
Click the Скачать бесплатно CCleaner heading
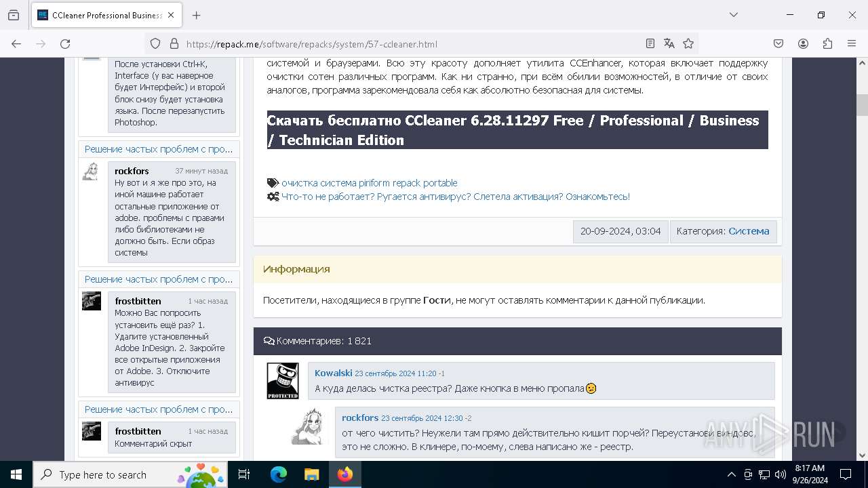point(517,130)
